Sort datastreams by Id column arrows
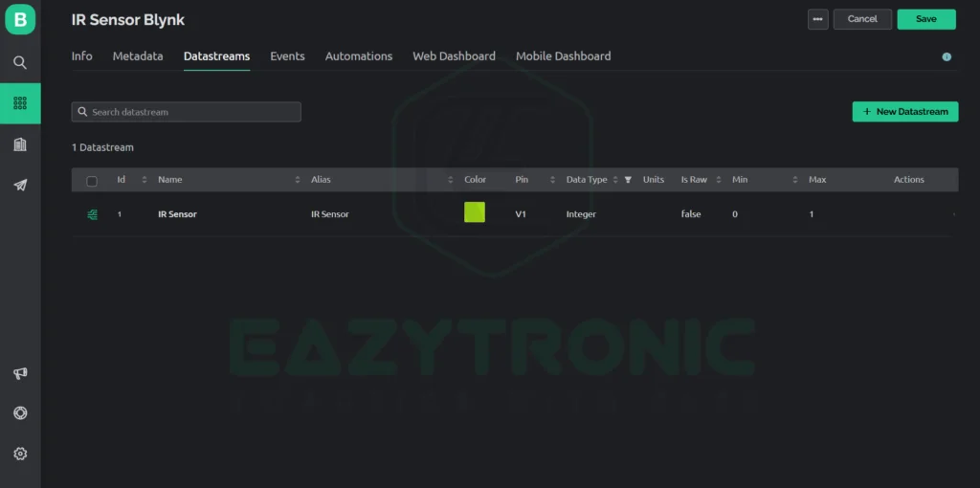 145,180
